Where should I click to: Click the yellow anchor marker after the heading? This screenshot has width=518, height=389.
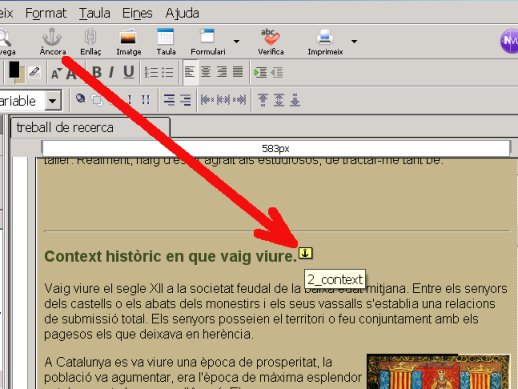pyautogui.click(x=305, y=253)
